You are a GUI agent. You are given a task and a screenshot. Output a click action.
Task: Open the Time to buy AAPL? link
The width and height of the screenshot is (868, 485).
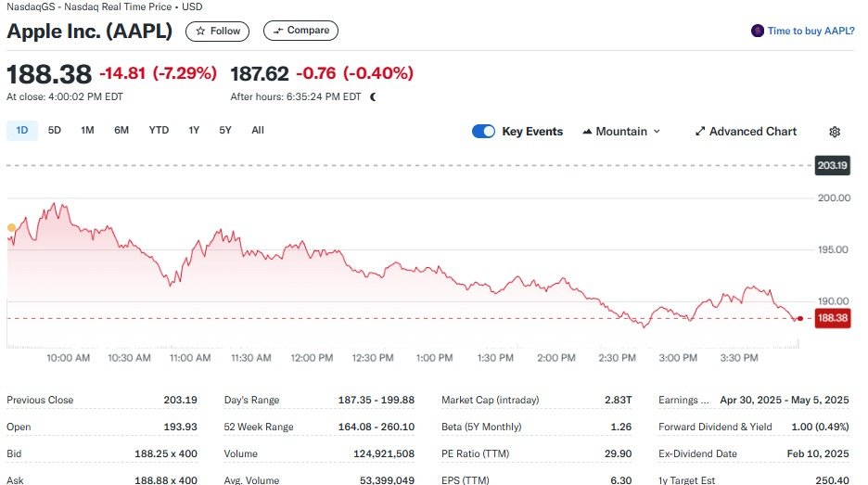(x=811, y=31)
